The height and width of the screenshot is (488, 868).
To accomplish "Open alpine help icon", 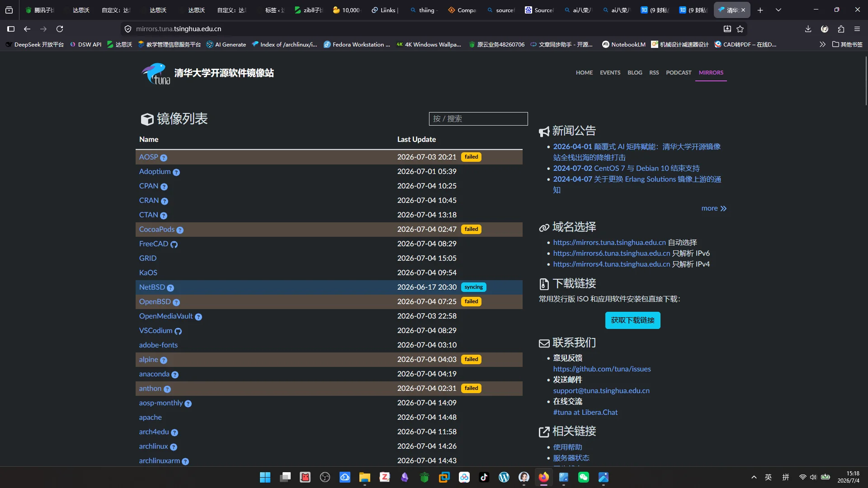I will click(x=164, y=360).
